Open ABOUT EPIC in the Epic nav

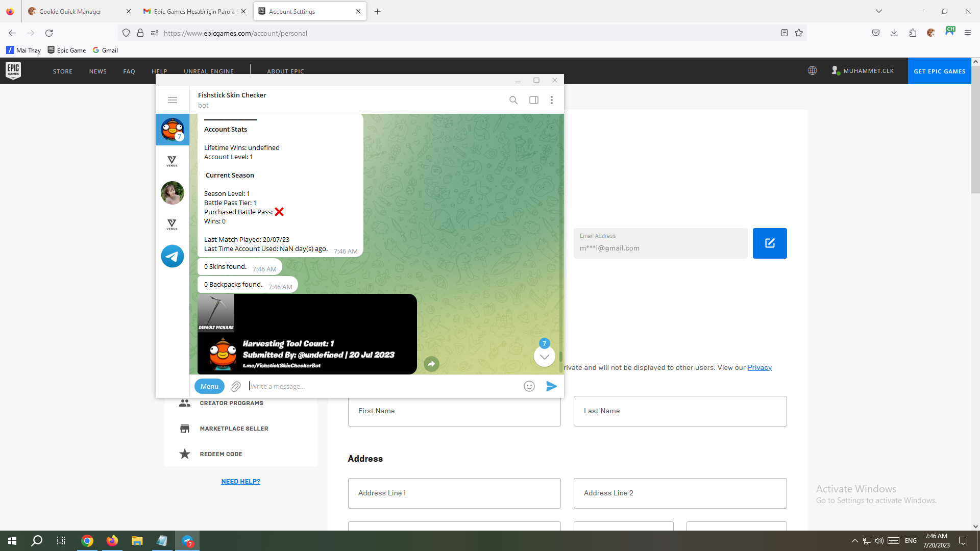click(285, 71)
